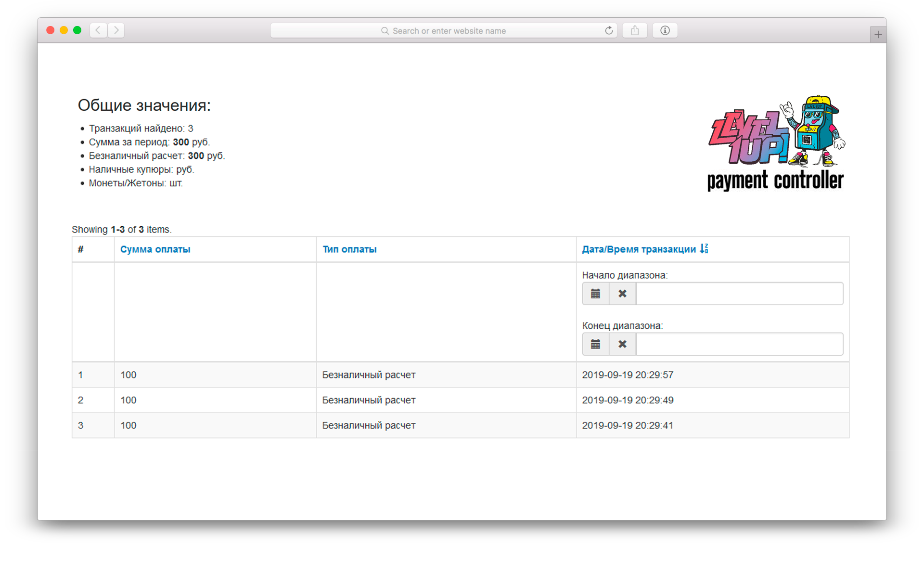This screenshot has width=924, height=569.
Task: Click the Конец диапазона date input
Action: tap(739, 344)
